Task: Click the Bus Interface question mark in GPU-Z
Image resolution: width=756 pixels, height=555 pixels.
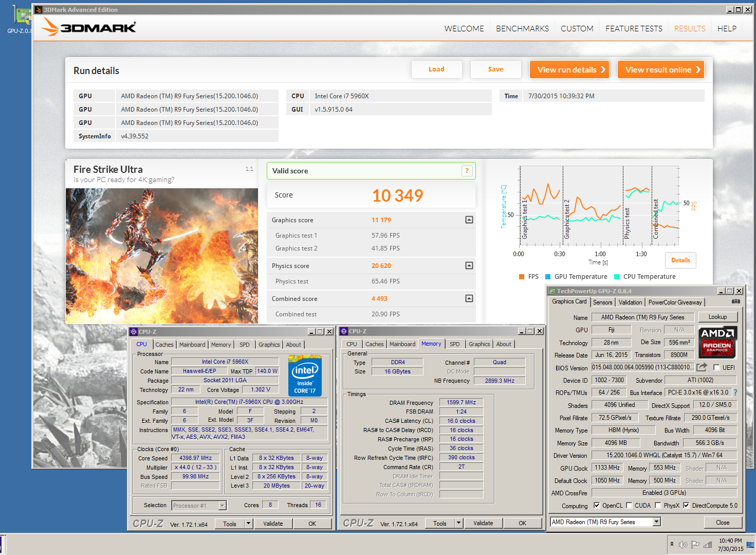Action: pyautogui.click(x=735, y=392)
